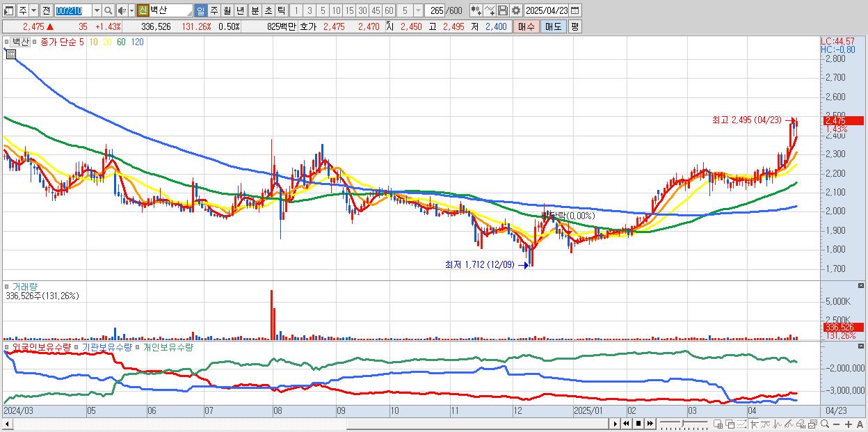Click the red 매수 buy button
The height and width of the screenshot is (432, 868).
pos(527,26)
